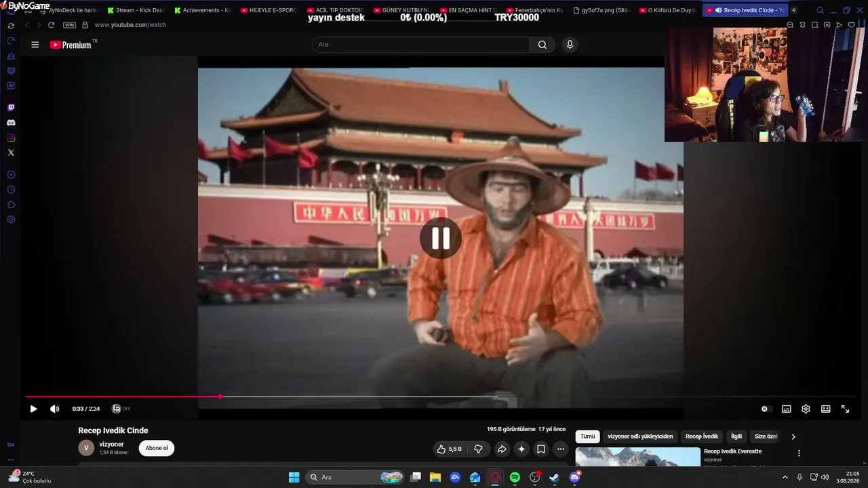868x488 pixels.
Task: Switch to the Achievements - Kick tab
Action: [x=202, y=10]
